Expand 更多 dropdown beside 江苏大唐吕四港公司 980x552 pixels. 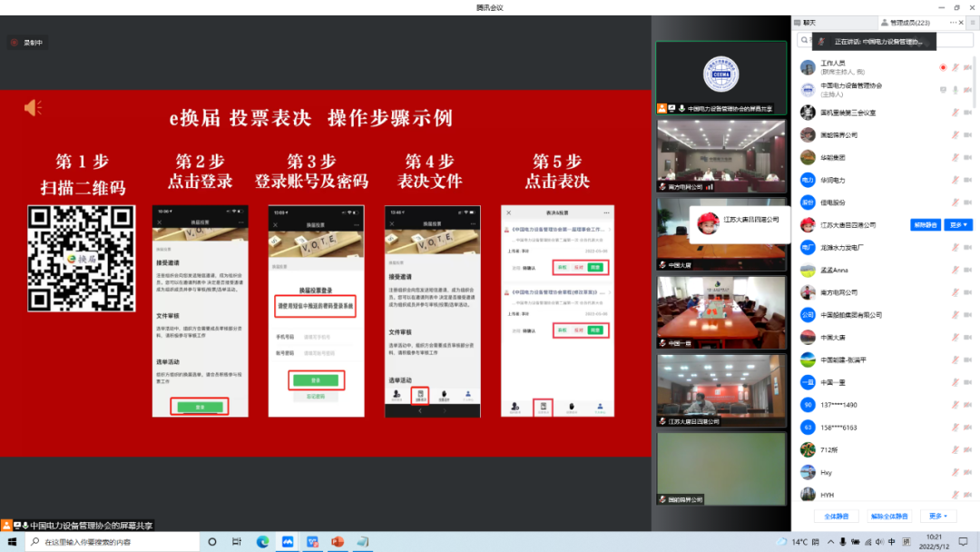959,224
